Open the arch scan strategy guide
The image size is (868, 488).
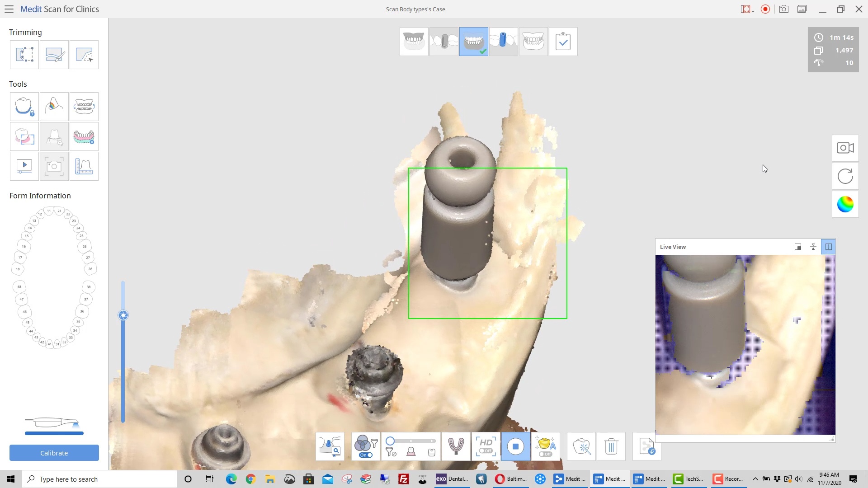(x=456, y=446)
